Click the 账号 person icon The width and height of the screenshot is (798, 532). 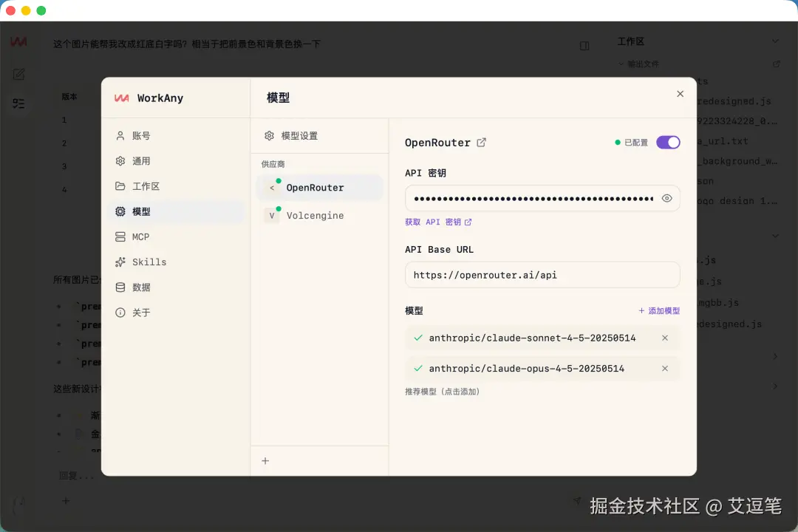tap(120, 136)
